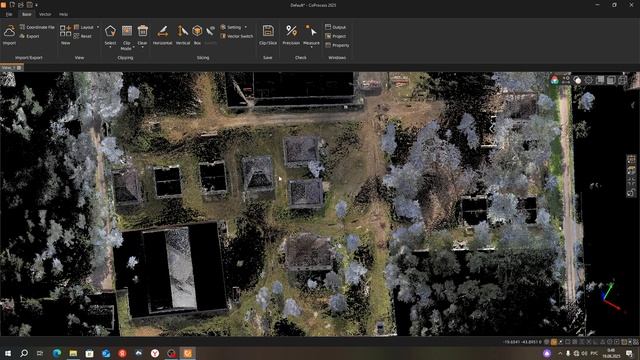The height and width of the screenshot is (360, 640).
Task: Click the second icon in right side toolbar
Action: pos(631,170)
